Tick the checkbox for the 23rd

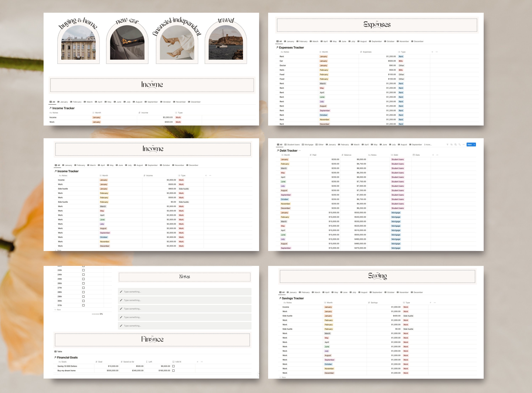pyautogui.click(x=84, y=270)
